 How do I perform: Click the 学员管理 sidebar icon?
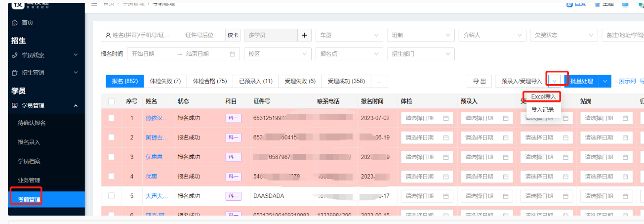pyautogui.click(x=14, y=105)
